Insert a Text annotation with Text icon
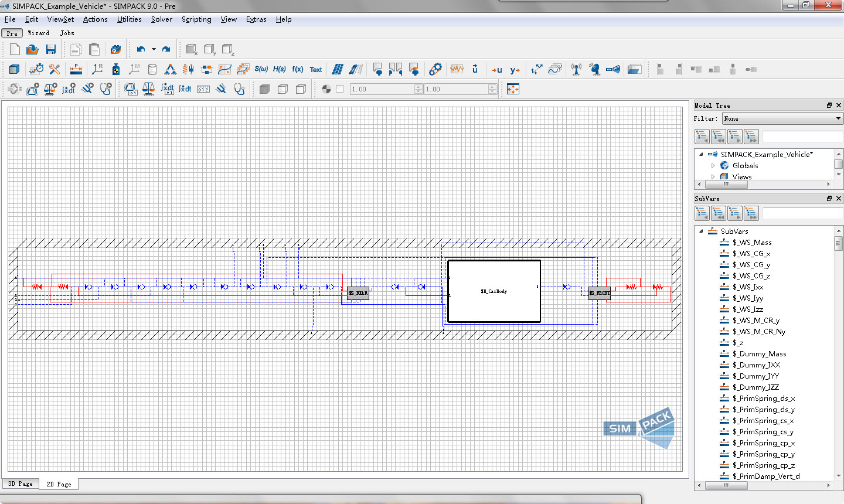 pyautogui.click(x=316, y=70)
